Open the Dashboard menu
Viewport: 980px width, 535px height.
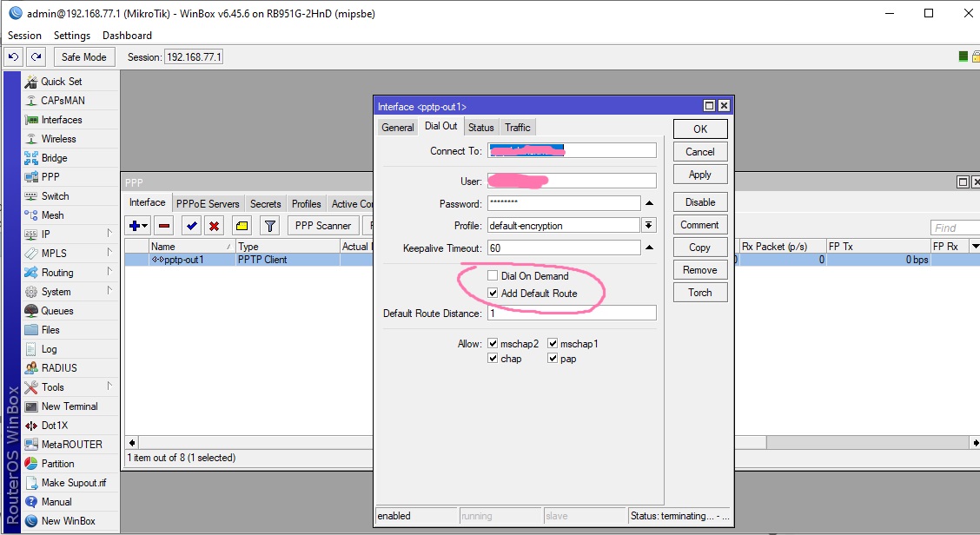[127, 36]
